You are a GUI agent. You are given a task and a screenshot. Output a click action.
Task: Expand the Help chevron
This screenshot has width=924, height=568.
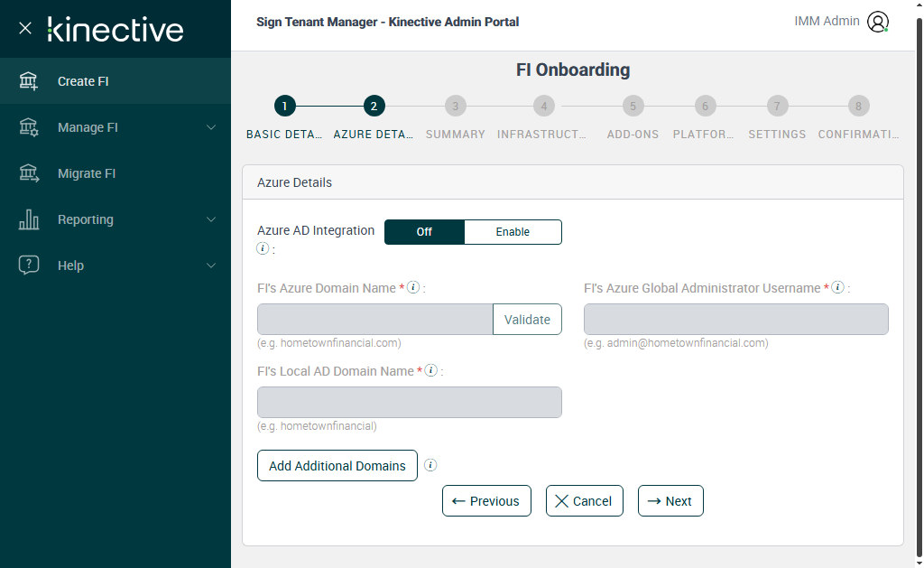click(x=211, y=265)
